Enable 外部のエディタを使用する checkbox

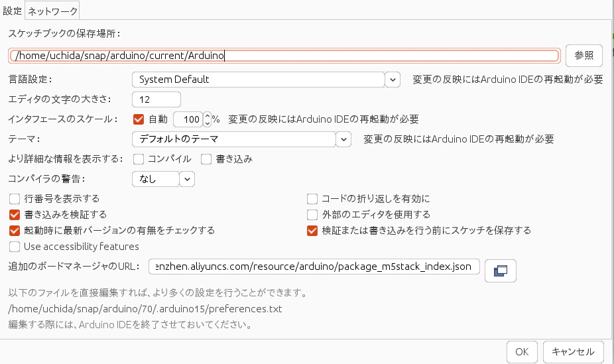pyautogui.click(x=312, y=214)
